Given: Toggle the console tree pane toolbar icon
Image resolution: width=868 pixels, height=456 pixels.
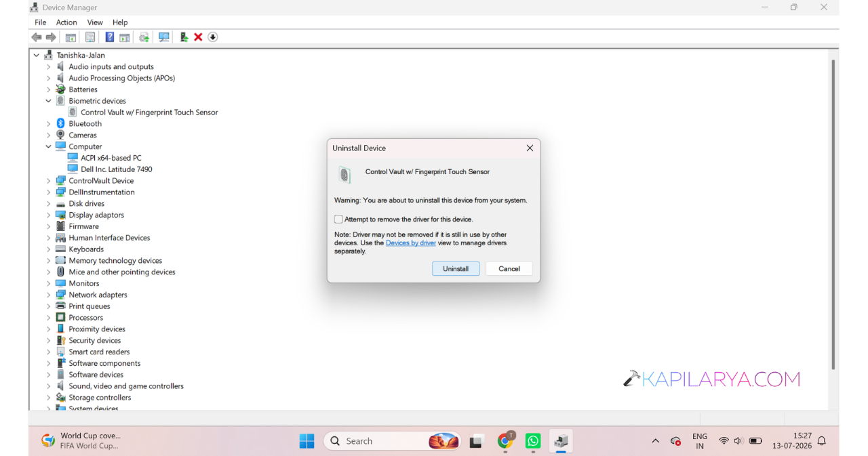Looking at the screenshot, I should (71, 37).
